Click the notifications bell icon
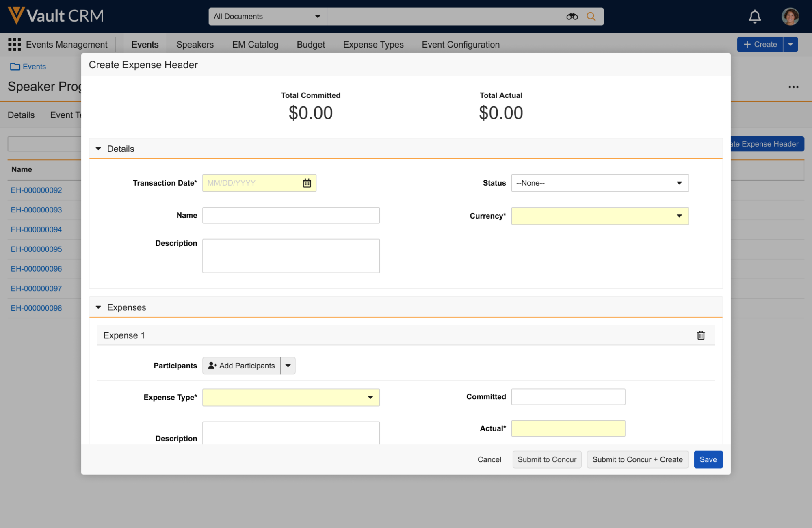The width and height of the screenshot is (812, 528). tap(754, 17)
